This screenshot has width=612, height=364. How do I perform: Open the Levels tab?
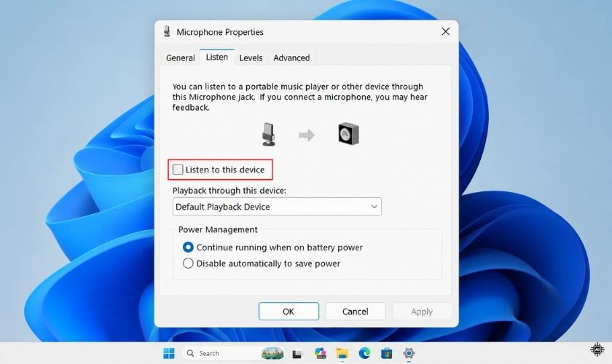[251, 58]
